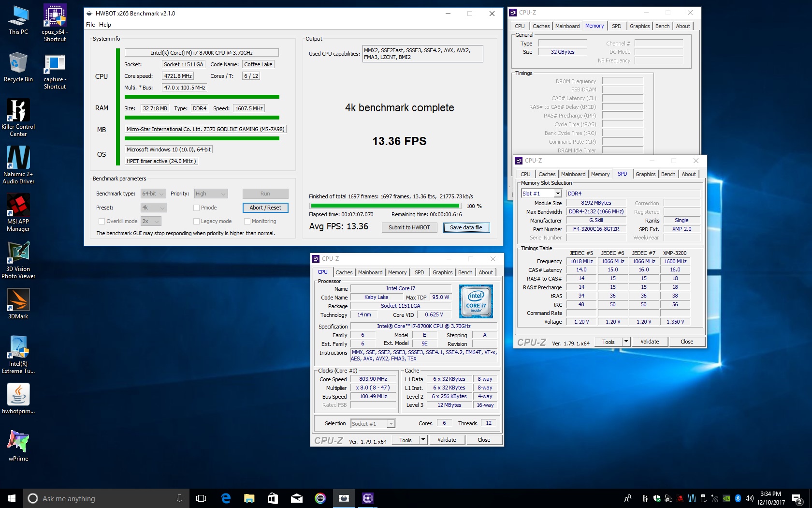Open 3D Vision Photo Viewer icon
This screenshot has width=812, height=508.
(18, 260)
